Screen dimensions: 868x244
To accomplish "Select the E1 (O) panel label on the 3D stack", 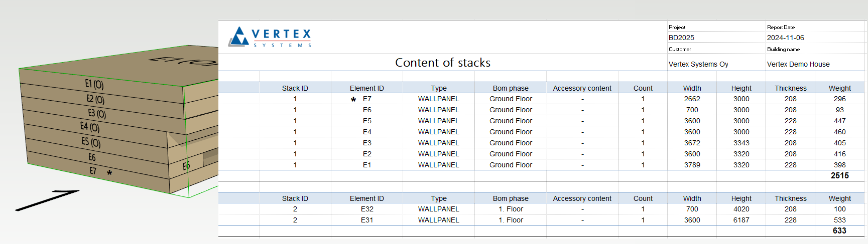I will click(94, 84).
